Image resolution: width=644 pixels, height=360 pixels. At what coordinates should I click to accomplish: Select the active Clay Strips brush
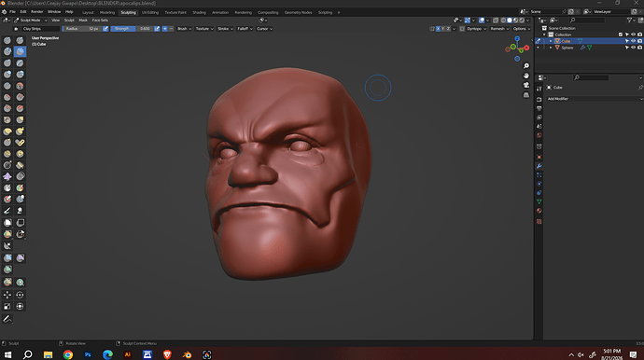tap(20, 51)
